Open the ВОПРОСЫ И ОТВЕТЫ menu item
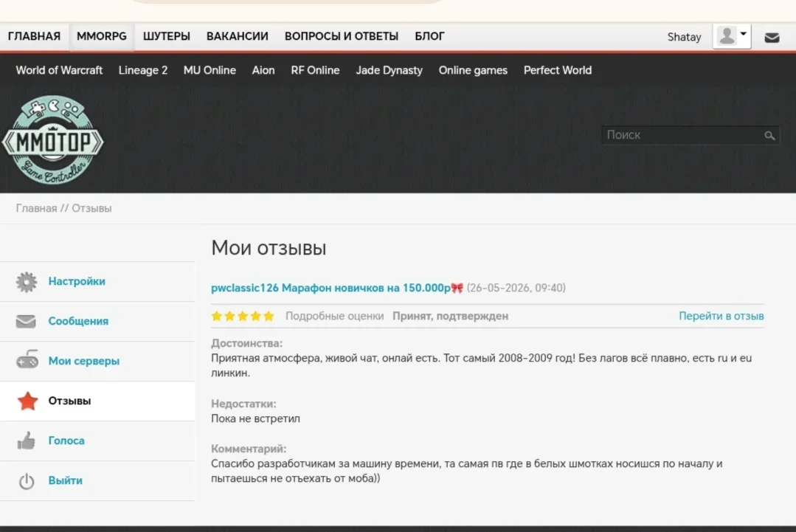Image resolution: width=796 pixels, height=532 pixels. [341, 37]
